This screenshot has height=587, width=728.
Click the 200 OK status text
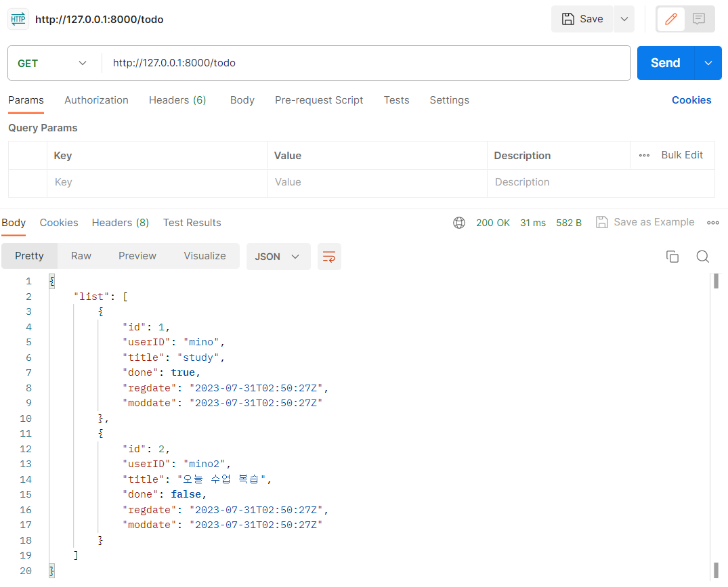493,223
